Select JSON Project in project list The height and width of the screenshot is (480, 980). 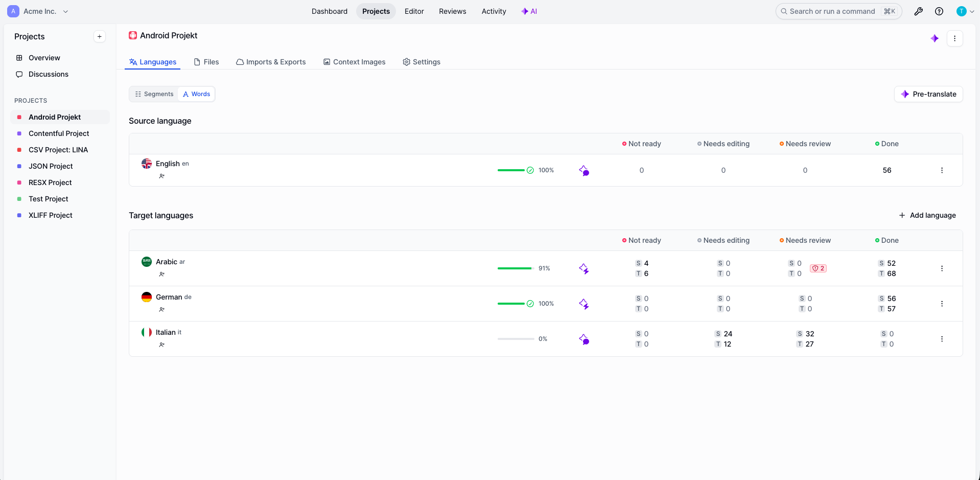click(60, 166)
